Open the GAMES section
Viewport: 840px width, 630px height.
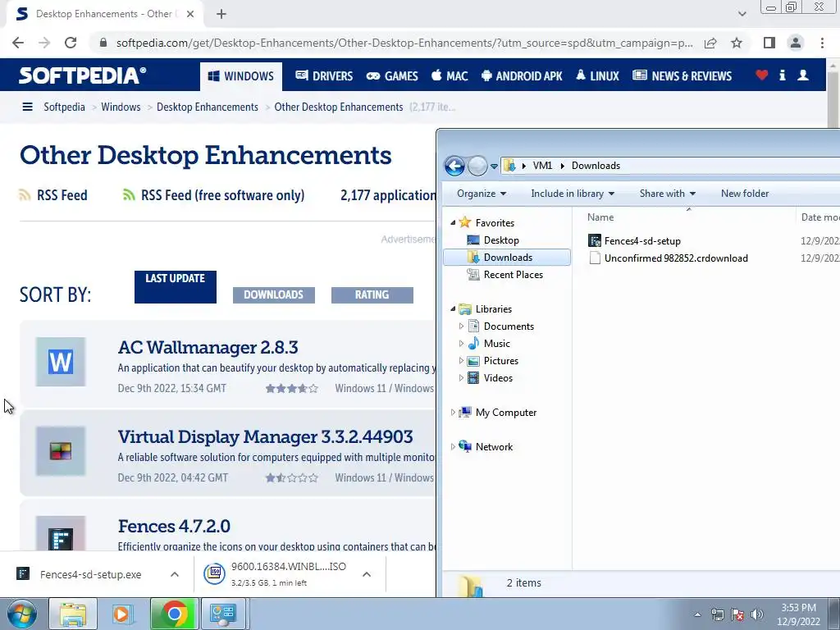point(392,76)
